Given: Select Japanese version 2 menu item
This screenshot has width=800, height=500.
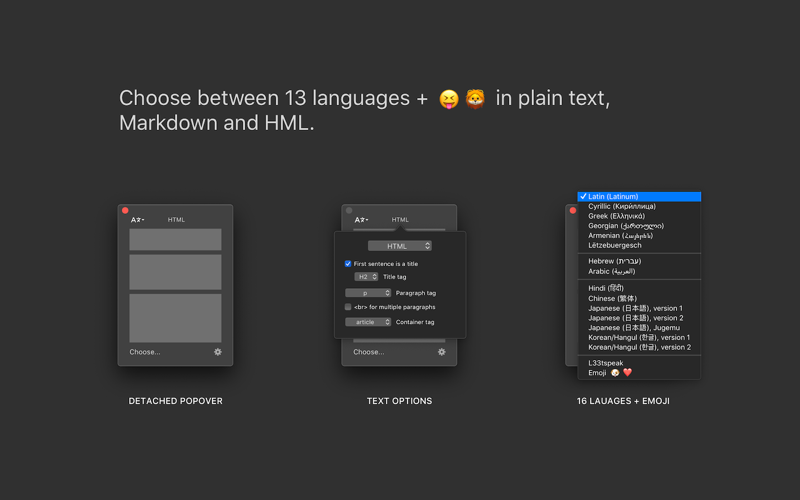Looking at the screenshot, I should pyautogui.click(x=639, y=318).
